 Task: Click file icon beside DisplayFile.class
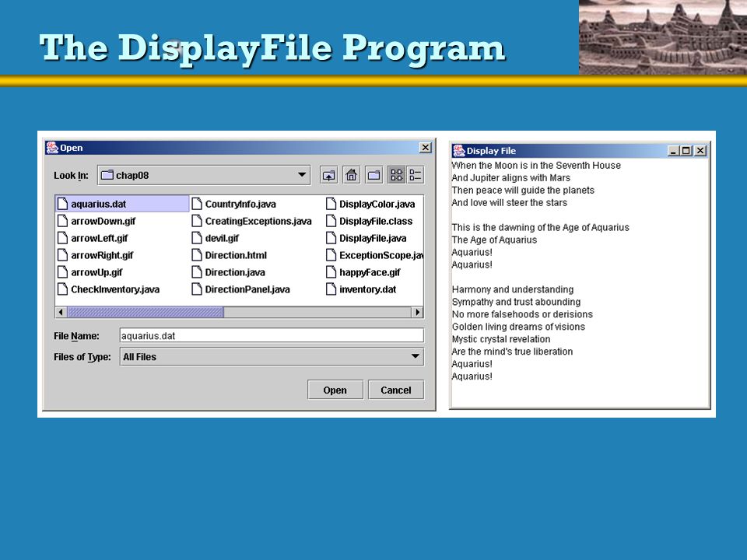[331, 221]
